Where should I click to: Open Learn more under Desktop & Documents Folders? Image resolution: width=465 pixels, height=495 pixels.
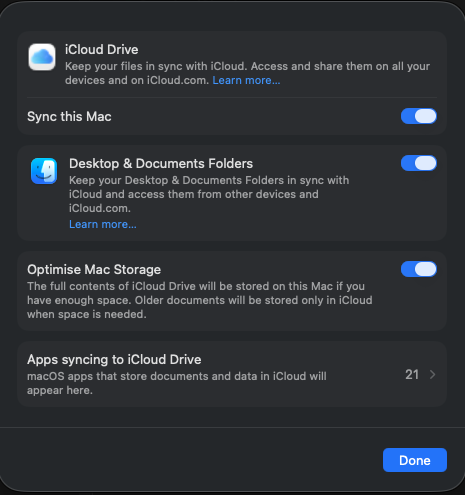[103, 224]
